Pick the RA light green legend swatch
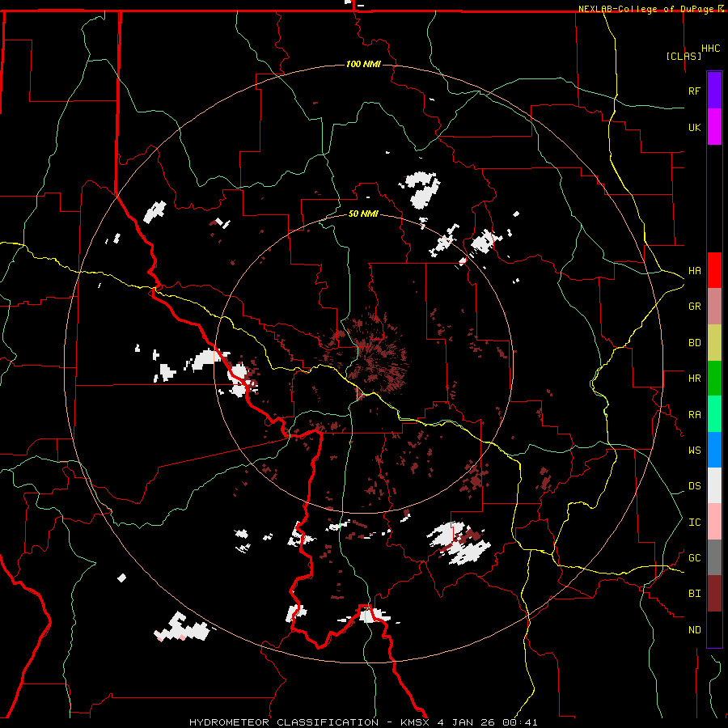The height and width of the screenshot is (728, 728). click(714, 414)
